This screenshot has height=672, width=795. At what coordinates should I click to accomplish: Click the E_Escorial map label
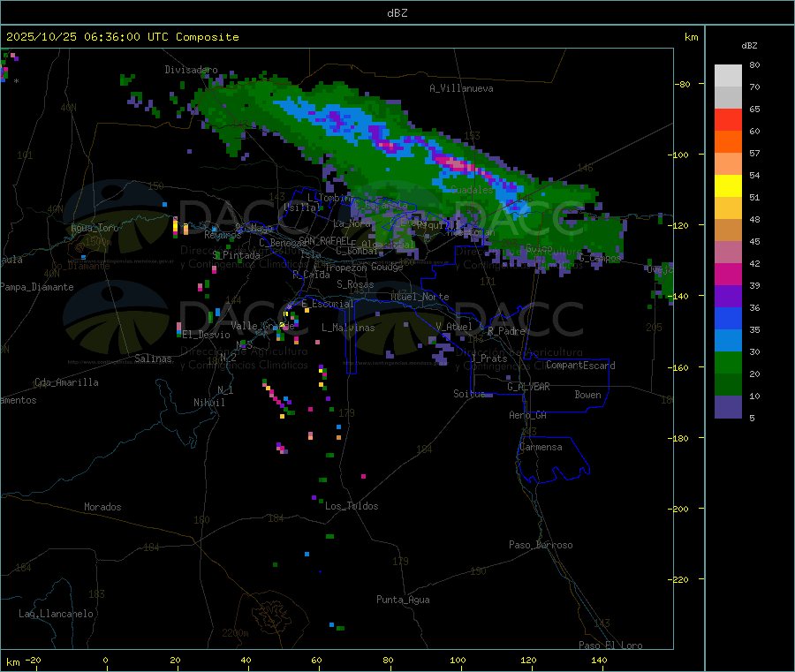pos(328,304)
